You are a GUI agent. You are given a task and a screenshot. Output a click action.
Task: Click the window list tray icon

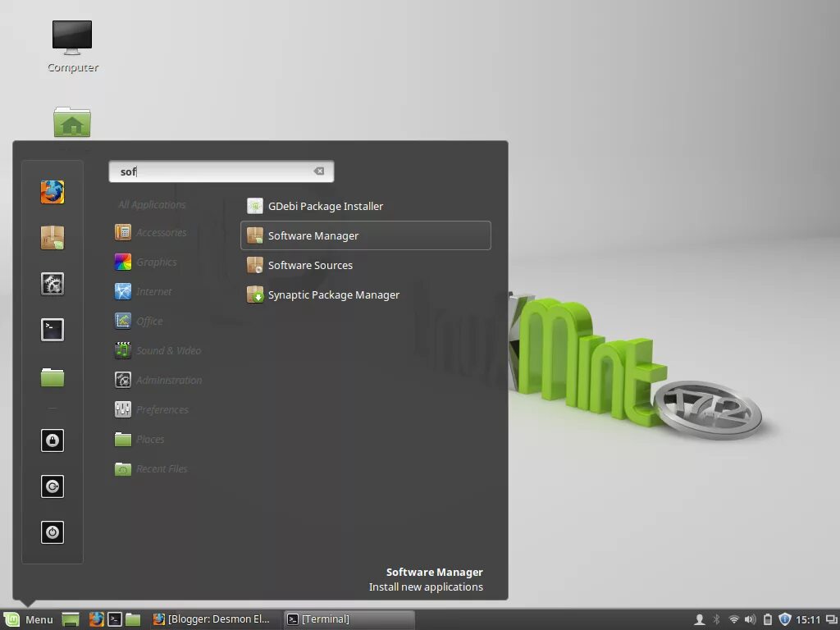click(832, 620)
